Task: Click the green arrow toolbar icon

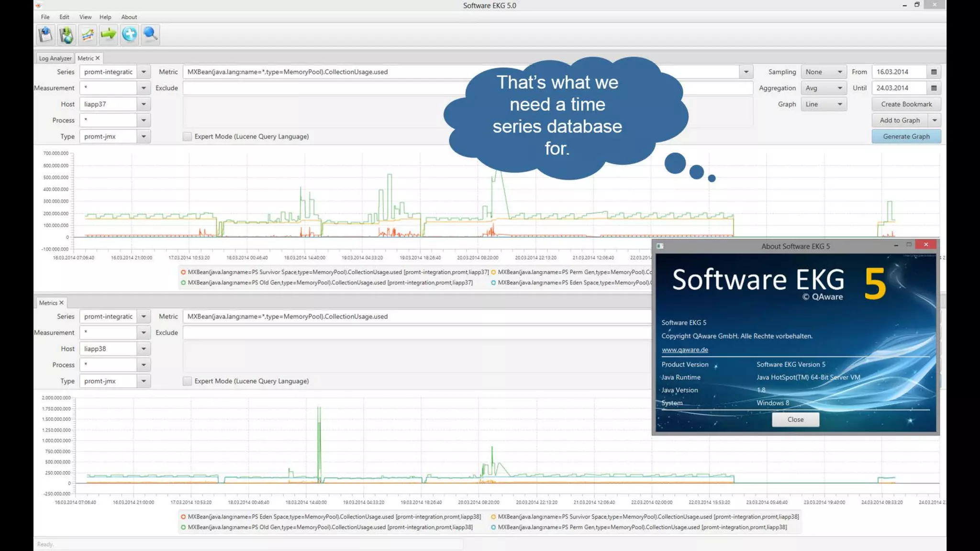Action: (109, 34)
